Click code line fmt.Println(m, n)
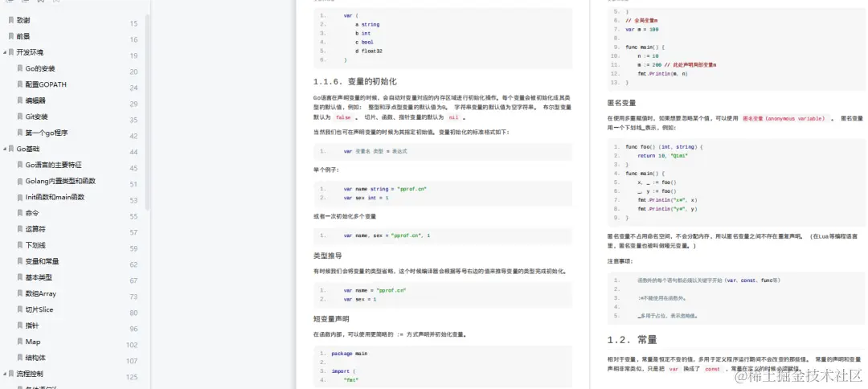Screen dimensions: 868x389 tap(662, 74)
